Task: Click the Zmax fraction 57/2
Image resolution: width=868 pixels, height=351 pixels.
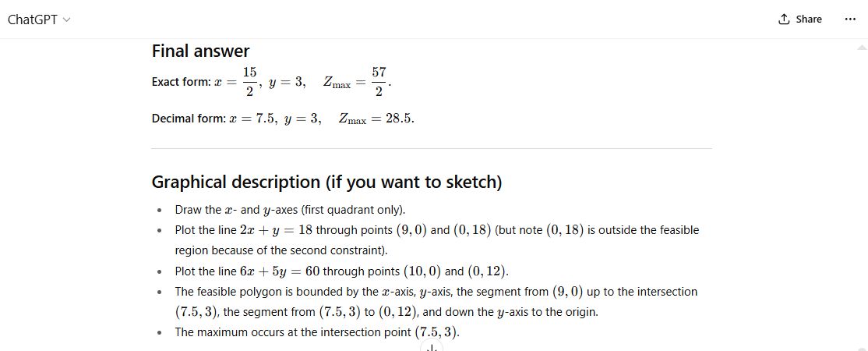Action: tap(379, 82)
